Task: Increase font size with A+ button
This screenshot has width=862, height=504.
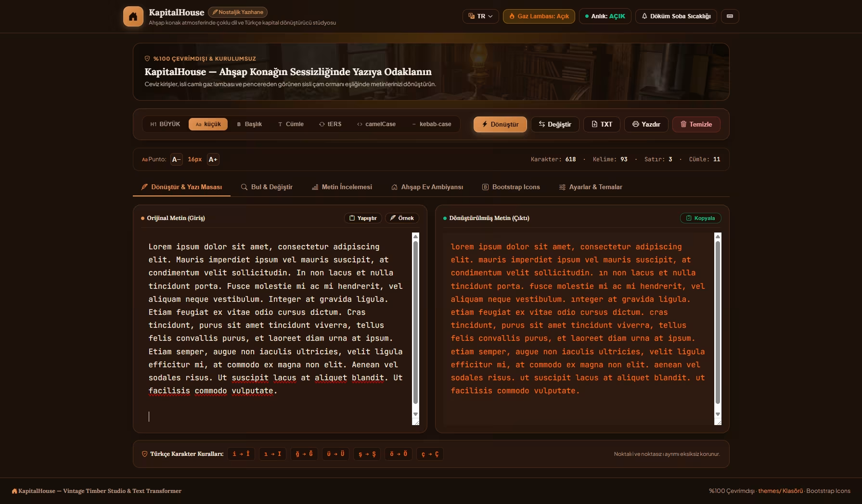Action: coord(213,159)
